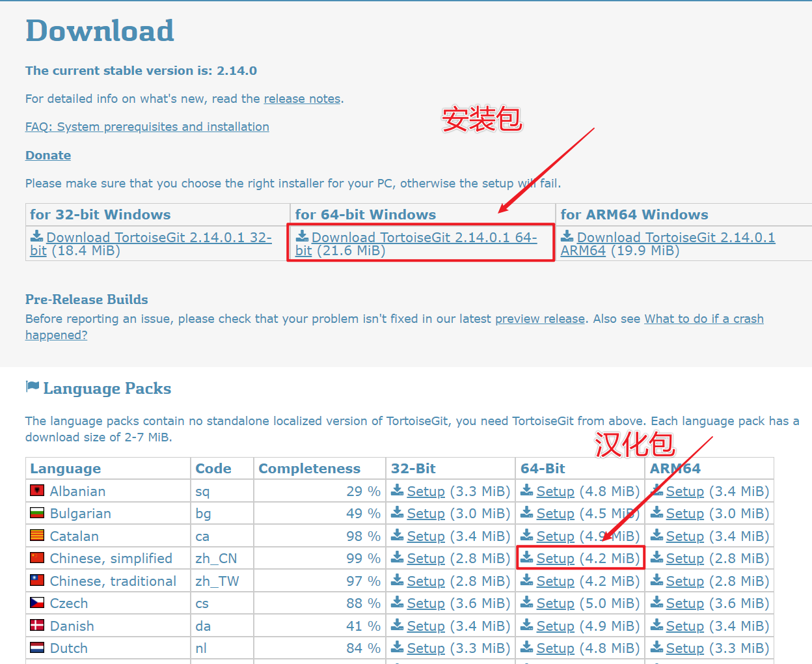Click download icon beside ARM64 TortoiseGit installer

[567, 236]
